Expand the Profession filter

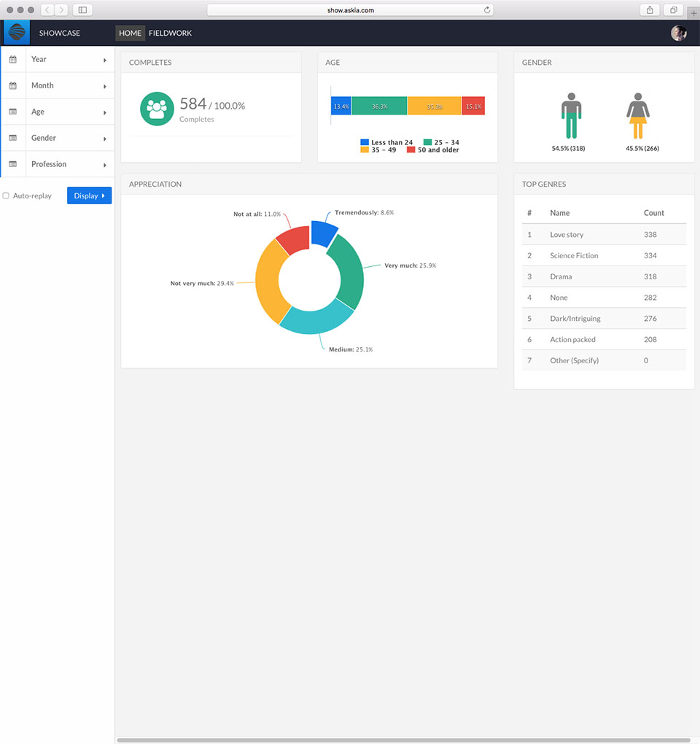click(58, 164)
